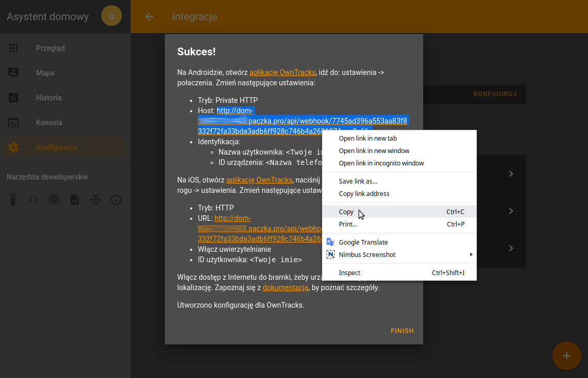Open the MQTT developer tool icon
This screenshot has height=378, width=588.
(x=96, y=199)
